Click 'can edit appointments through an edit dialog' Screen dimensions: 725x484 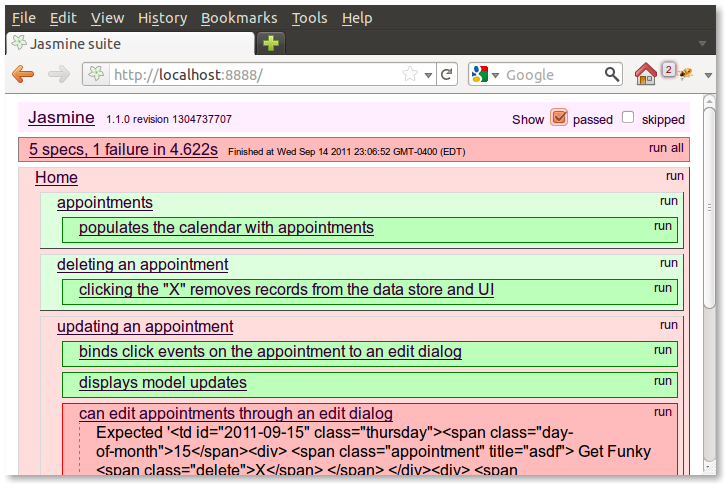(x=236, y=413)
